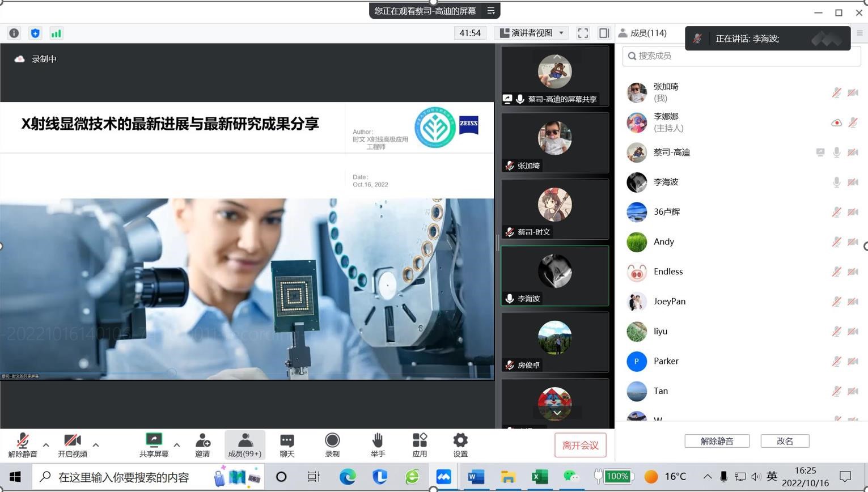This screenshot has height=492, width=868.
Task: Toggle 解除静音 microphone in toolbar
Action: click(23, 445)
